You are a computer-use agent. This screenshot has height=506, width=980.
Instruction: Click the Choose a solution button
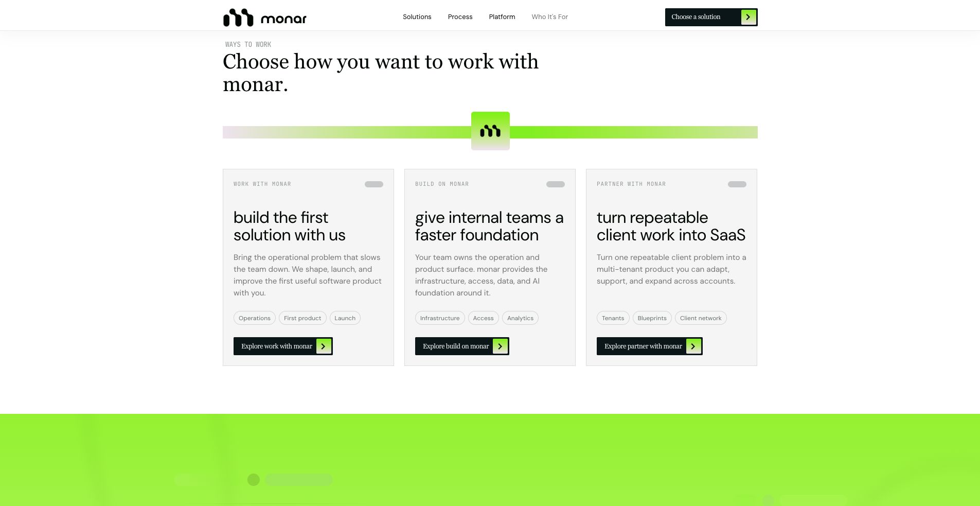coord(711,17)
